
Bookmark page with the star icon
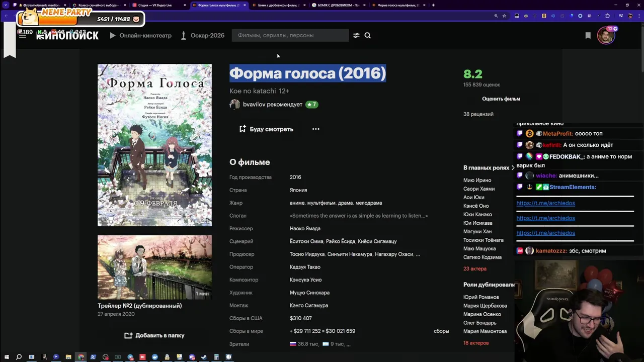(x=504, y=16)
